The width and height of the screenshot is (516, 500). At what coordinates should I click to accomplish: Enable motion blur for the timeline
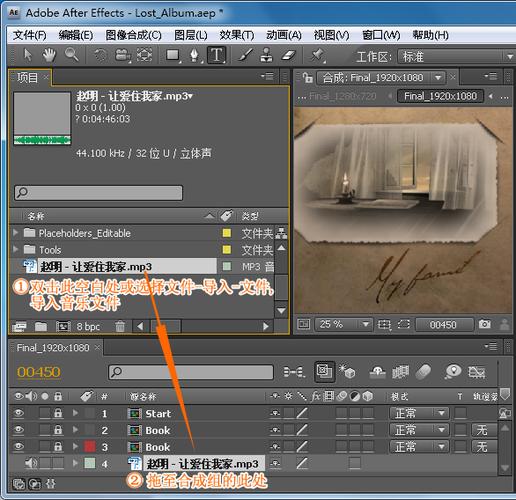[424, 371]
